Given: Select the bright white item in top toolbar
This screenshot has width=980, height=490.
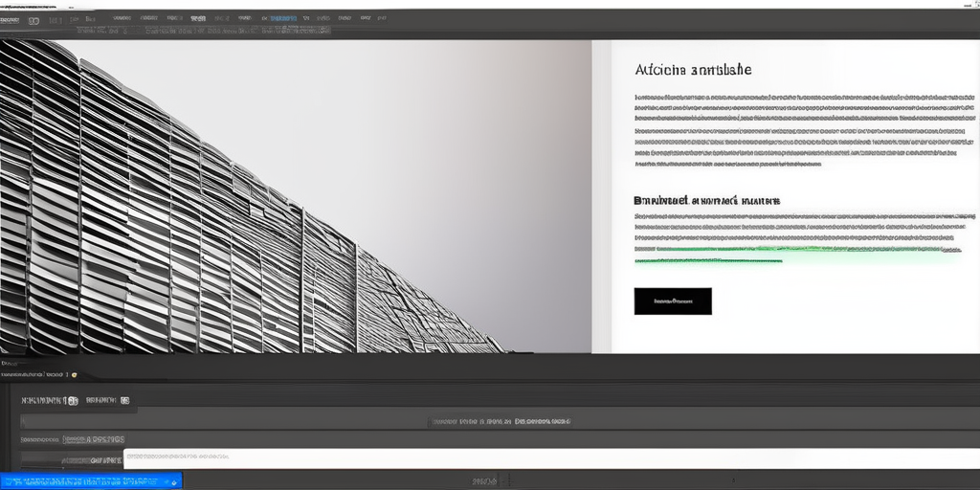Looking at the screenshot, I should point(198,18).
